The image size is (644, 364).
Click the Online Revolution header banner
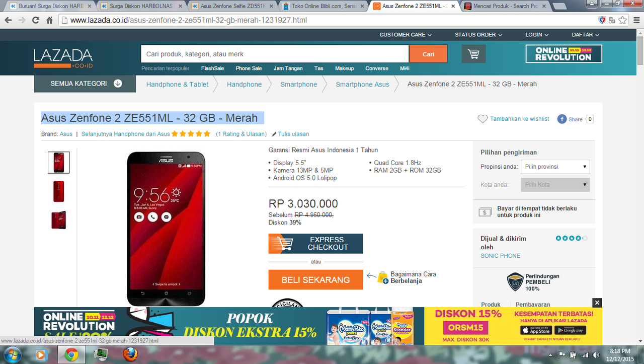[x=563, y=54]
